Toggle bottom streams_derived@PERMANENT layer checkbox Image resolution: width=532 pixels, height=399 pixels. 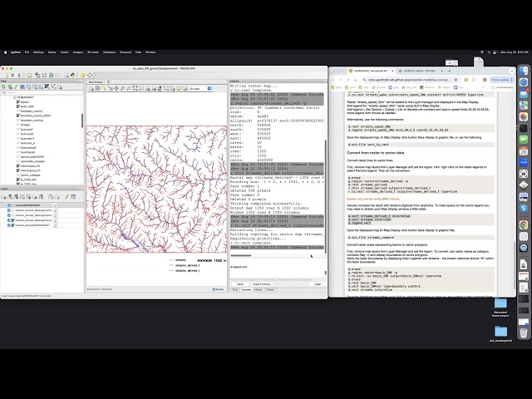coord(9,225)
